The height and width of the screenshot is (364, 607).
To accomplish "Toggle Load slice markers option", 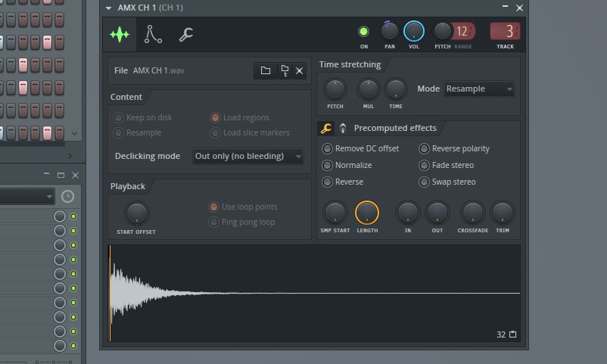I will tap(215, 132).
